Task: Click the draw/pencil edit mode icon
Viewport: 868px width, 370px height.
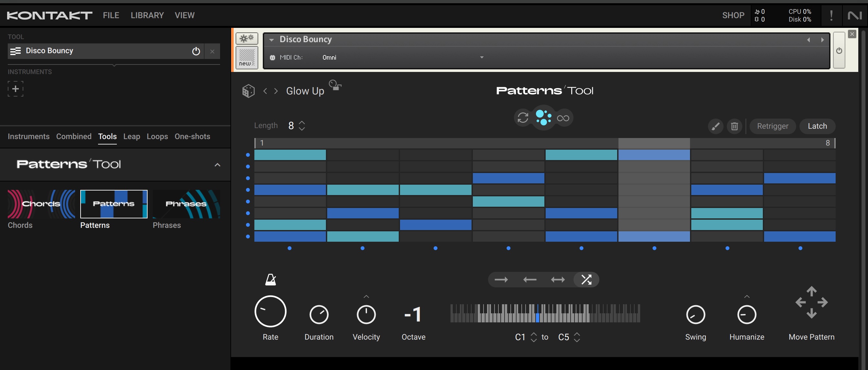Action: [x=715, y=126]
